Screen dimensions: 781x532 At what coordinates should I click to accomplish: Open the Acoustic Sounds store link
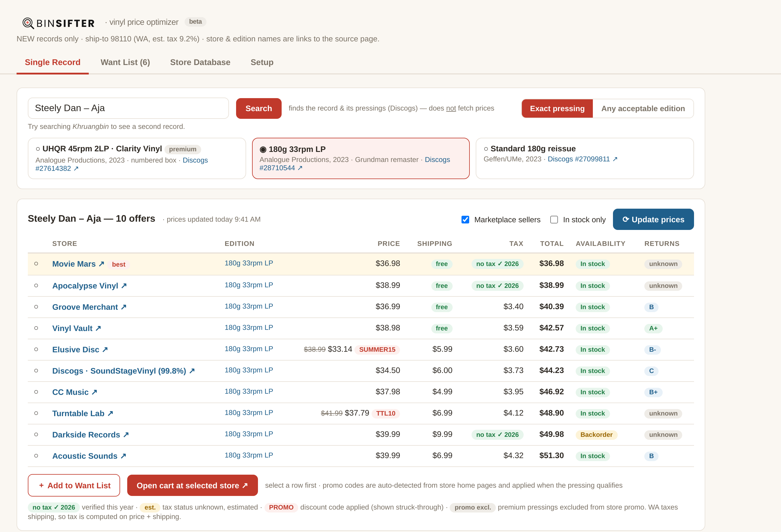pyautogui.click(x=89, y=456)
